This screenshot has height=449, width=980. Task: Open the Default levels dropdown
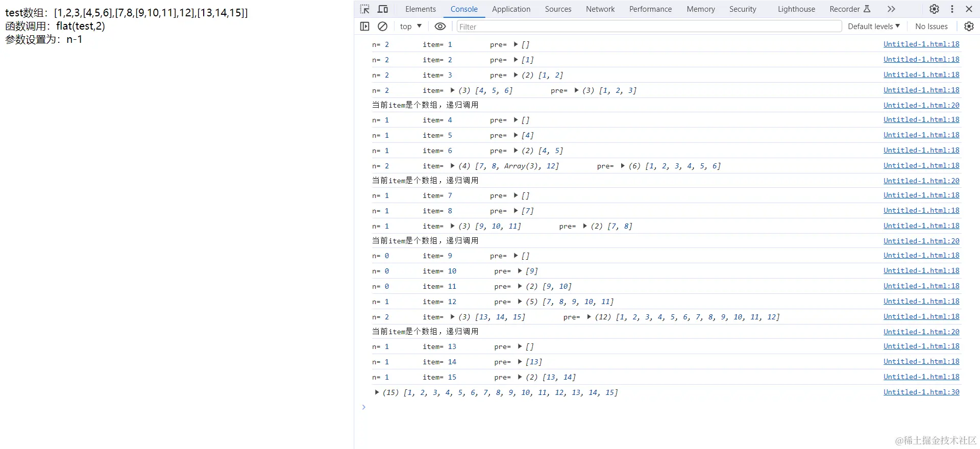point(873,27)
